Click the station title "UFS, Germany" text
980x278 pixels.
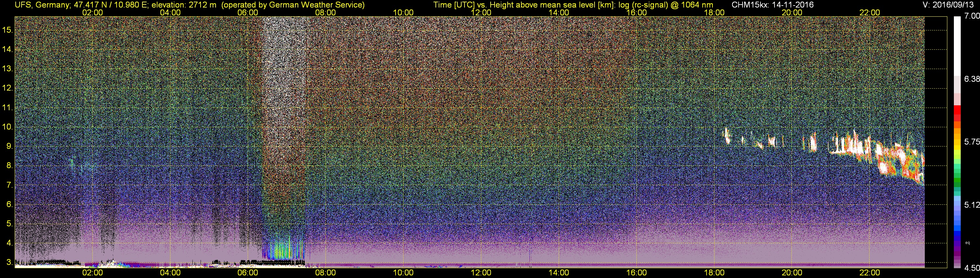pyautogui.click(x=41, y=5)
